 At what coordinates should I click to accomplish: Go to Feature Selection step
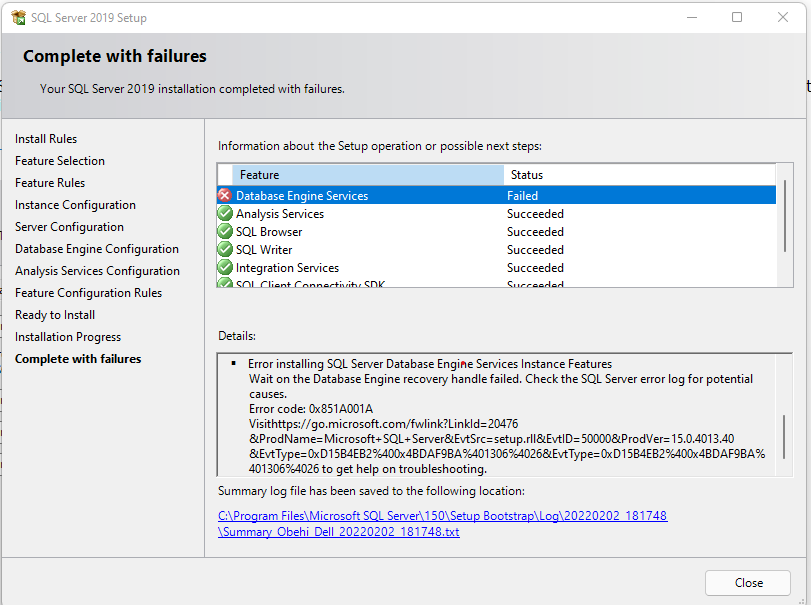pos(60,161)
